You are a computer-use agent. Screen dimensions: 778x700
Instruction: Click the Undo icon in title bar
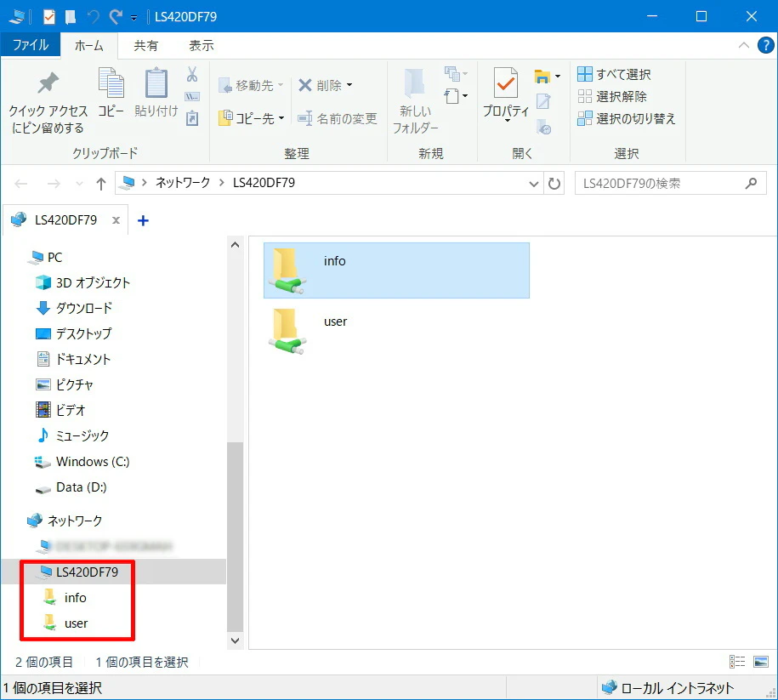click(x=93, y=17)
